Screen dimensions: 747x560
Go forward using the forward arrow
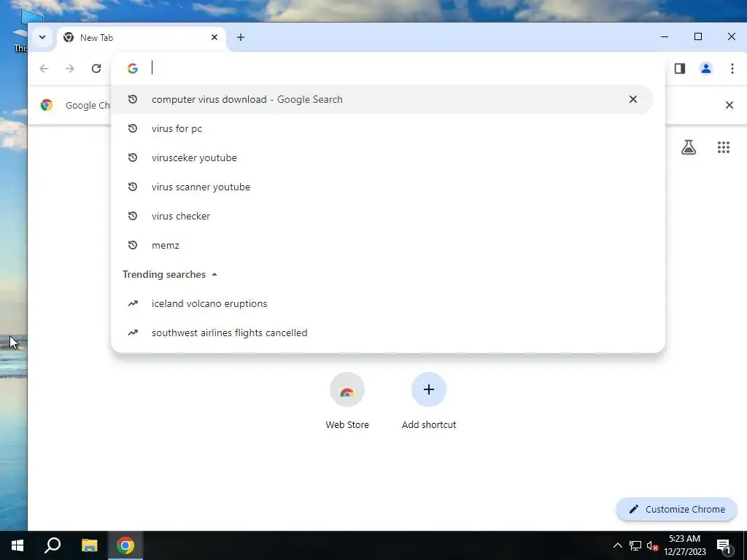point(70,69)
